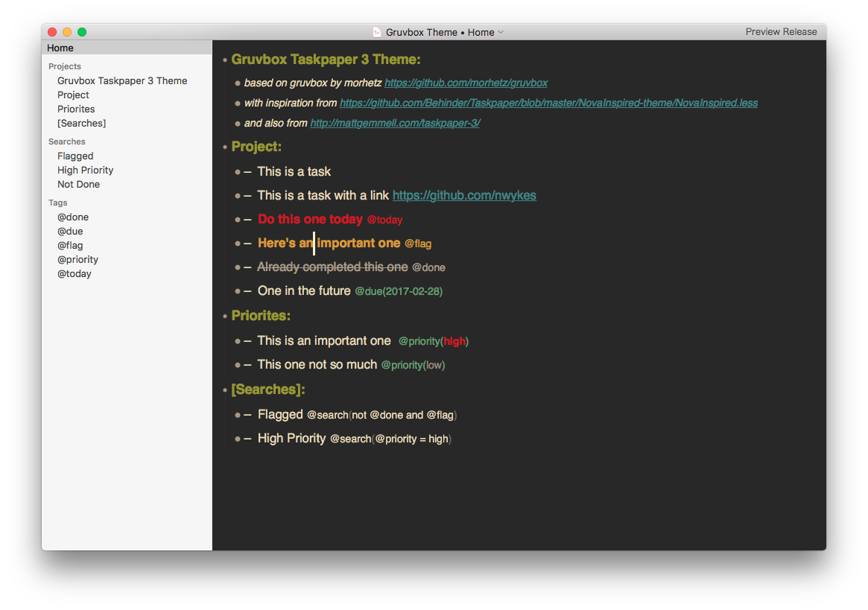Click the @search(@priority = high) tag

click(x=391, y=439)
